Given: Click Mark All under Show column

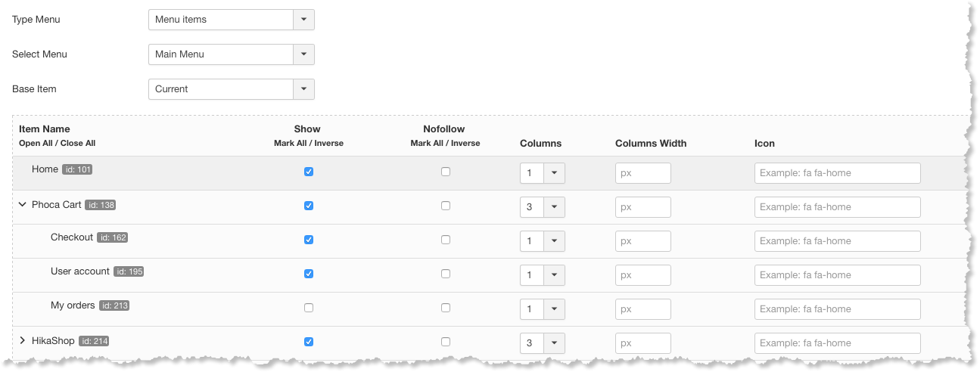Looking at the screenshot, I should coord(290,143).
